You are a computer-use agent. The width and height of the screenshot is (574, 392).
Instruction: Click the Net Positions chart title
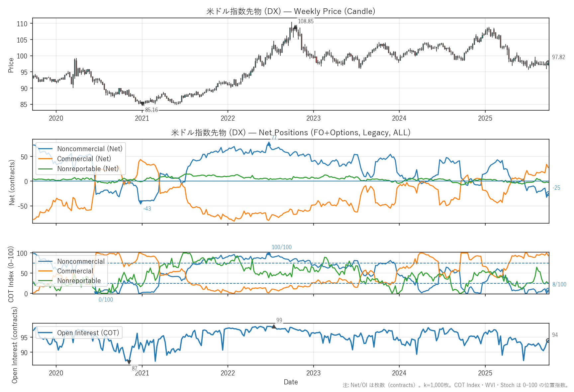[x=291, y=133]
